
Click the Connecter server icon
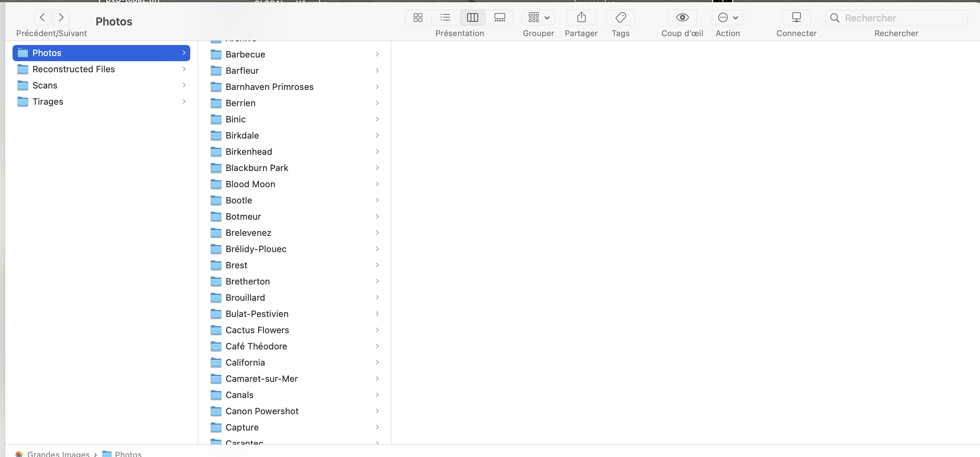796,17
